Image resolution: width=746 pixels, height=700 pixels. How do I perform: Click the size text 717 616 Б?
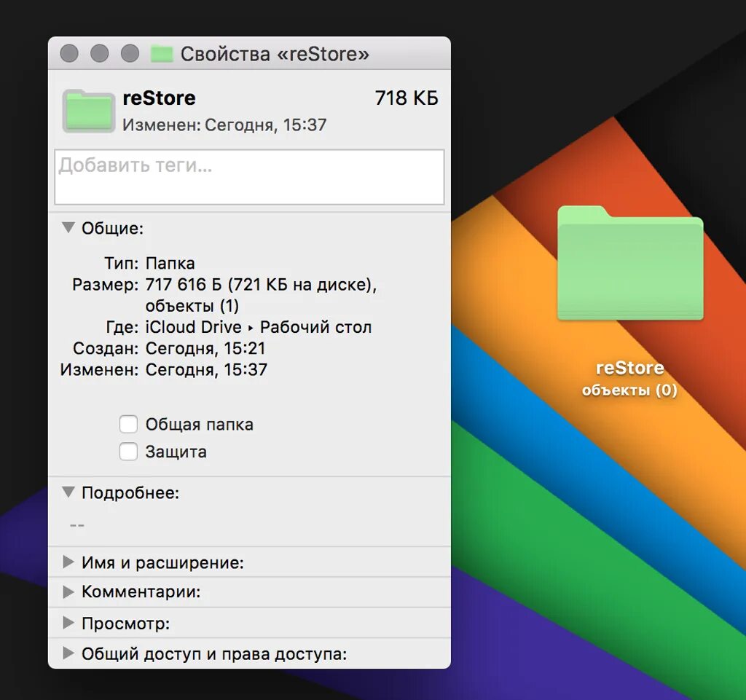183,284
